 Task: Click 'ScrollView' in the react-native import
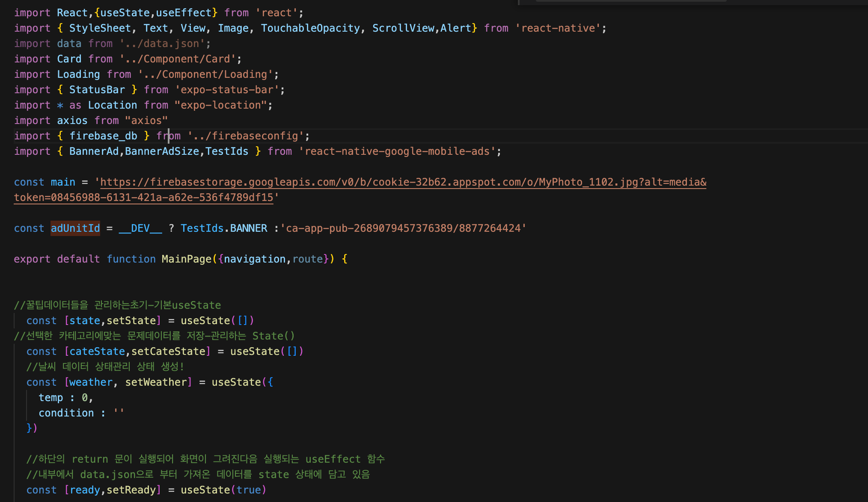pos(403,28)
